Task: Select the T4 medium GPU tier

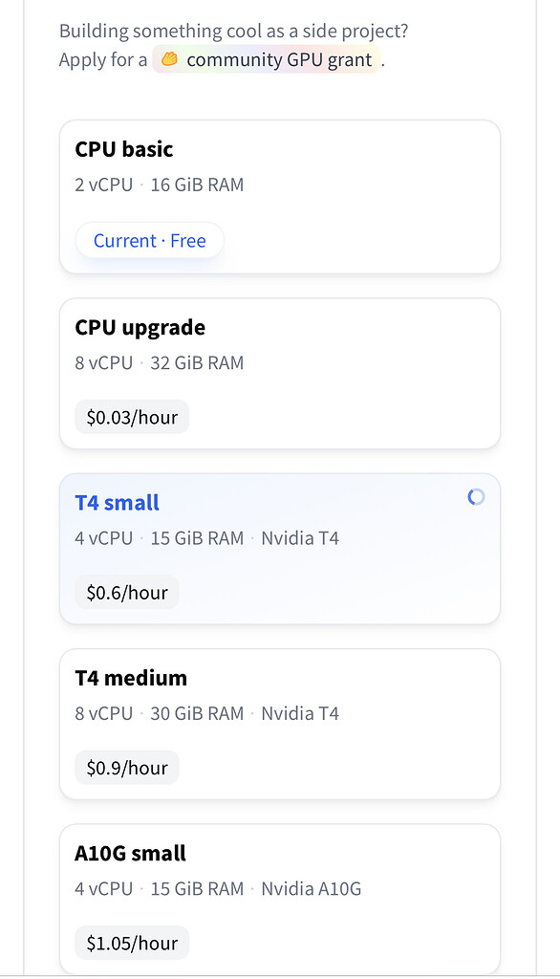Action: coord(278,724)
